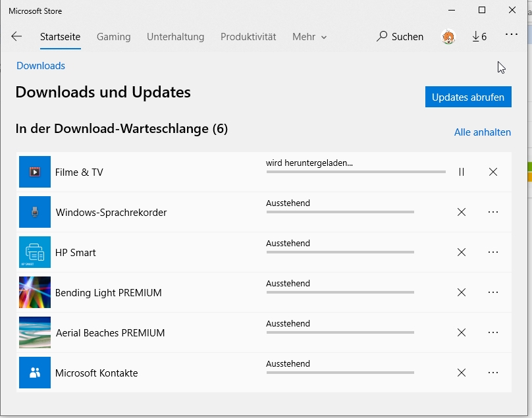This screenshot has height=418, width=532.
Task: Click Ausstehend status for Windows-Sprachrekorder
Action: (288, 203)
